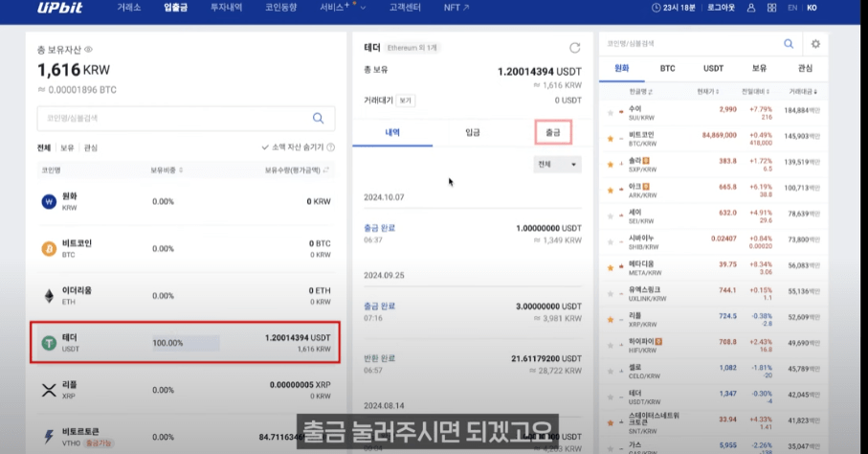Image resolution: width=868 pixels, height=454 pixels.
Task: Open the 반환 완료 entry at 06:57
Action: click(472, 364)
